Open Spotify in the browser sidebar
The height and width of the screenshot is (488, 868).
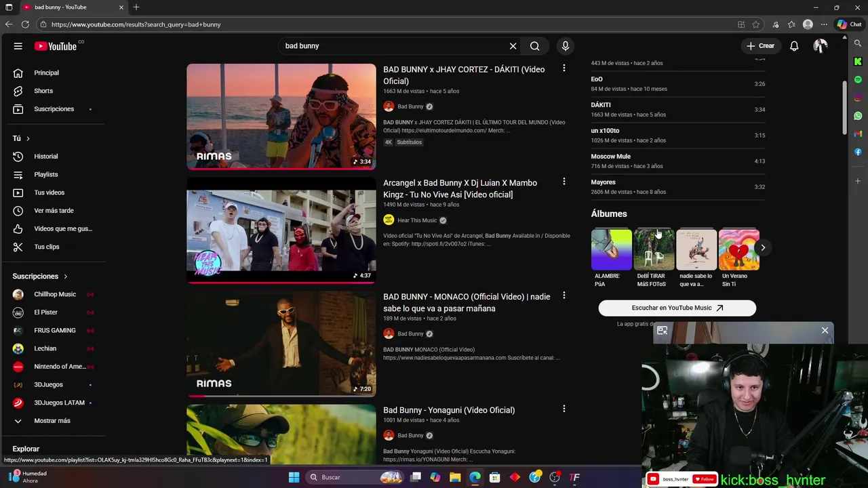point(858,80)
